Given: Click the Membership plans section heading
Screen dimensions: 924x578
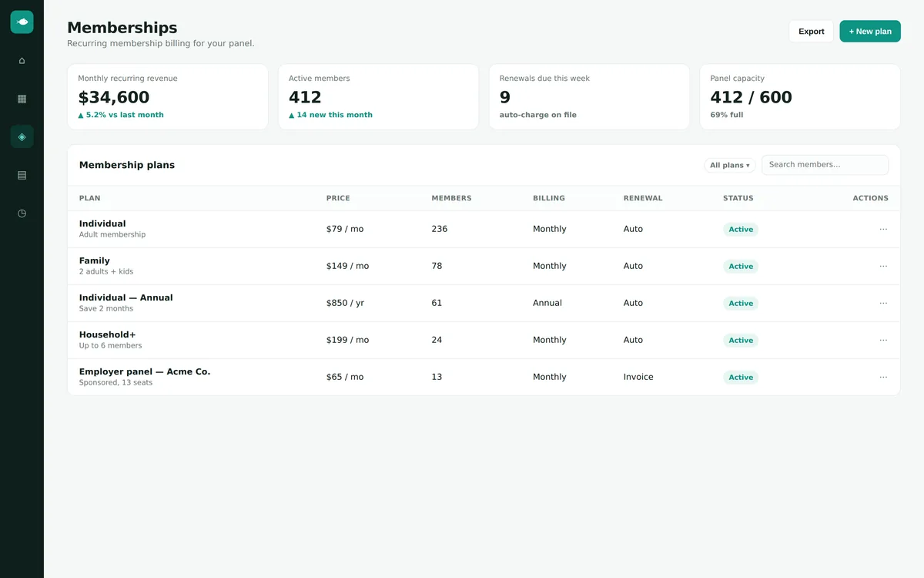Looking at the screenshot, I should tap(127, 165).
